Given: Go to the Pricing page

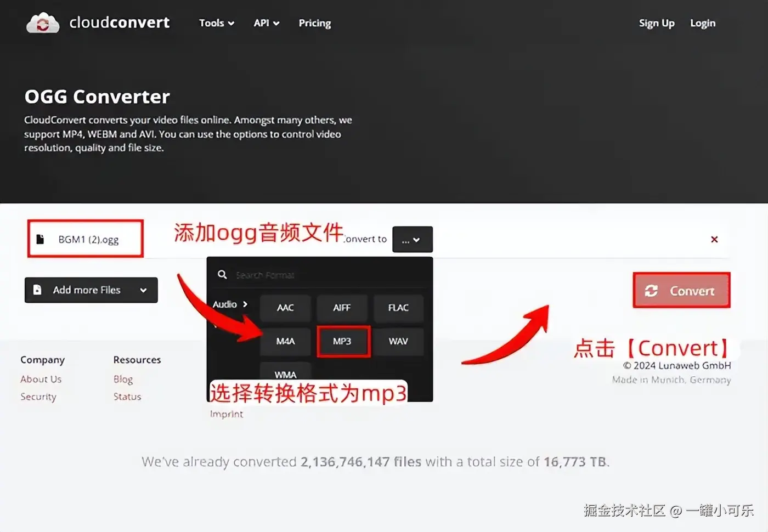Looking at the screenshot, I should [315, 23].
